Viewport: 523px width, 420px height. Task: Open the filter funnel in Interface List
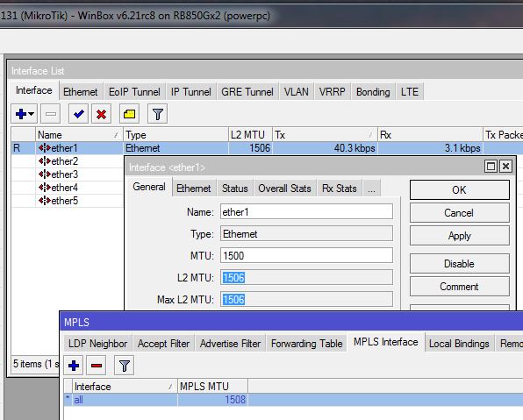click(x=157, y=114)
